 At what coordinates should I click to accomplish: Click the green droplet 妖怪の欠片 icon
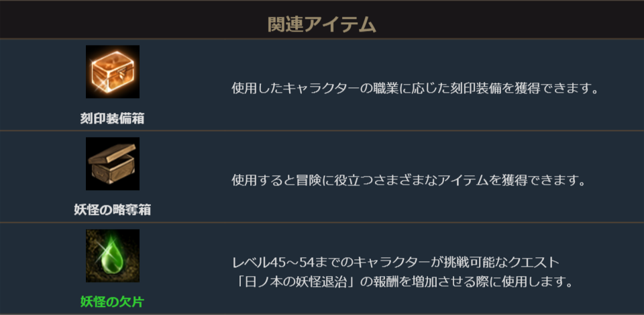pyautogui.click(x=112, y=256)
